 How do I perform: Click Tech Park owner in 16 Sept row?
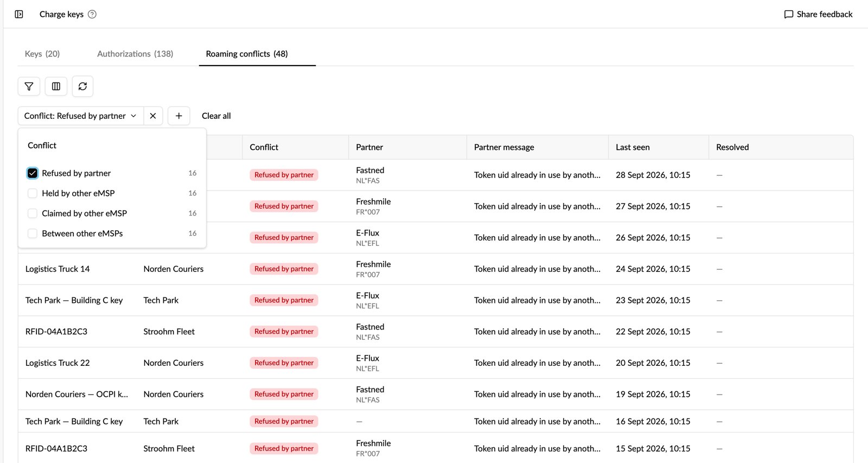pyautogui.click(x=161, y=421)
